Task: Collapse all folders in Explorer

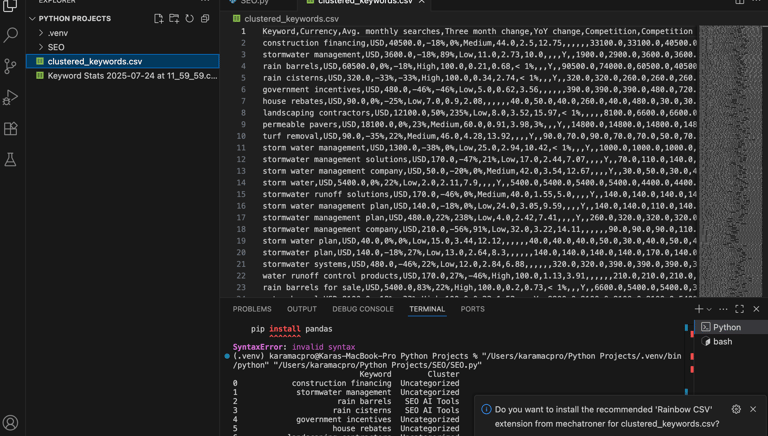Action: 205,19
